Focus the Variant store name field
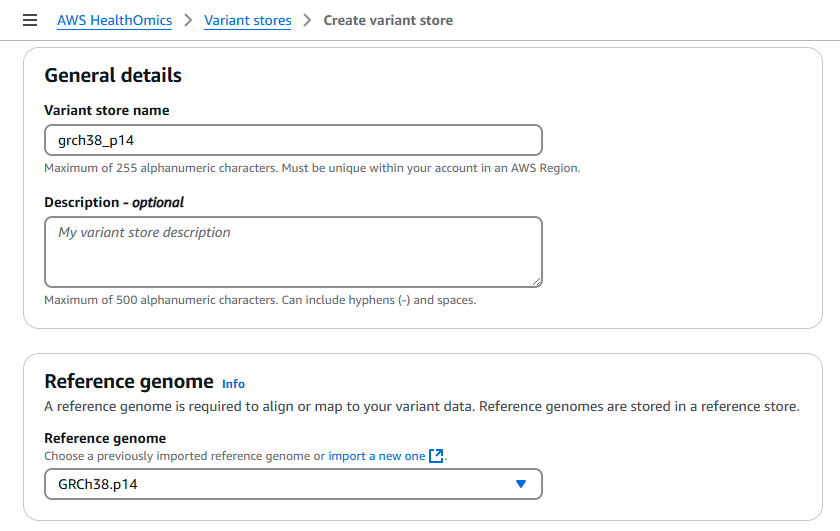The width and height of the screenshot is (840, 531). pos(293,140)
